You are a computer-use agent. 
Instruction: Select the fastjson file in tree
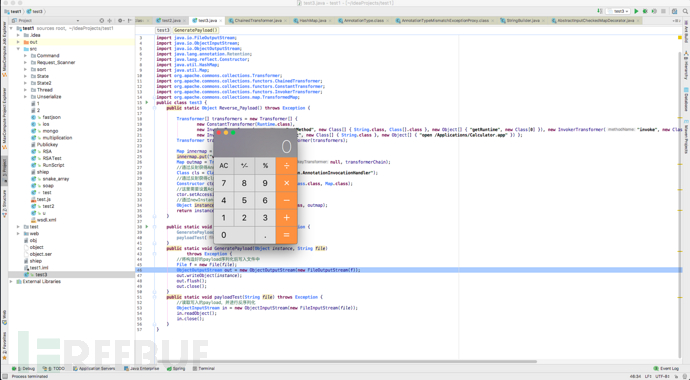pyautogui.click(x=51, y=117)
